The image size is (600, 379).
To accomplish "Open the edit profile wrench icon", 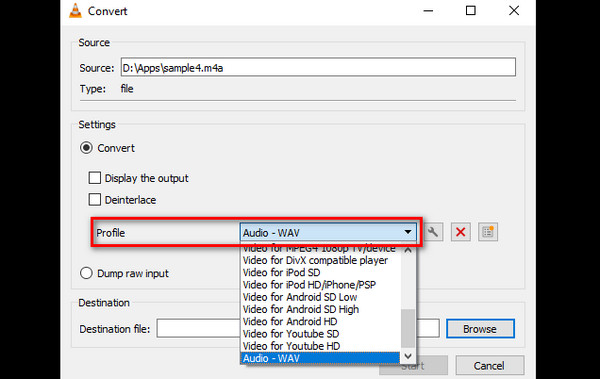I will pyautogui.click(x=434, y=232).
